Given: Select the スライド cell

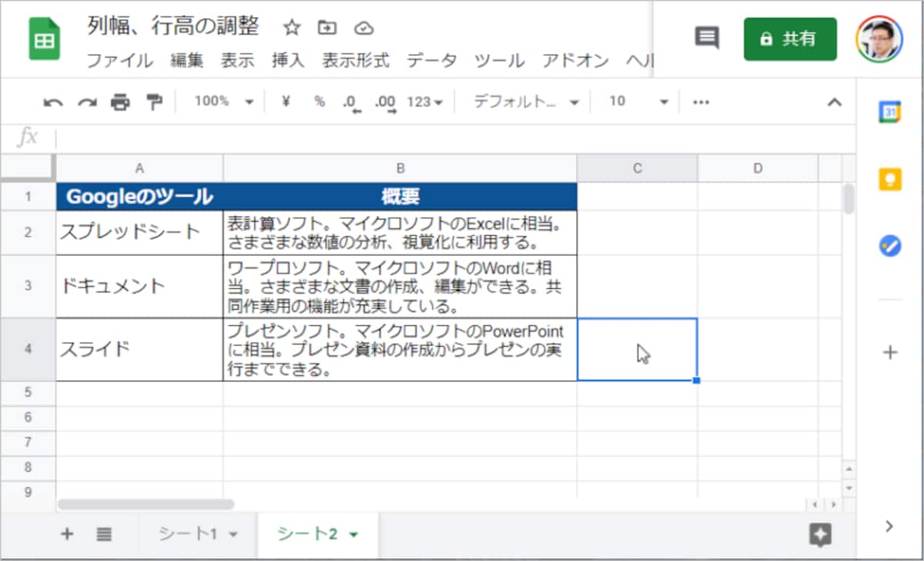Looking at the screenshot, I should [139, 349].
